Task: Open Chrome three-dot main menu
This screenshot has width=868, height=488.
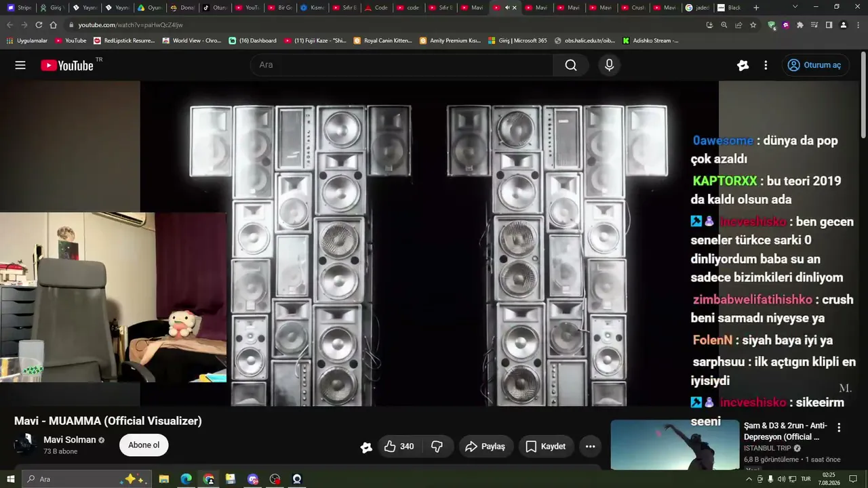Action: (x=857, y=25)
